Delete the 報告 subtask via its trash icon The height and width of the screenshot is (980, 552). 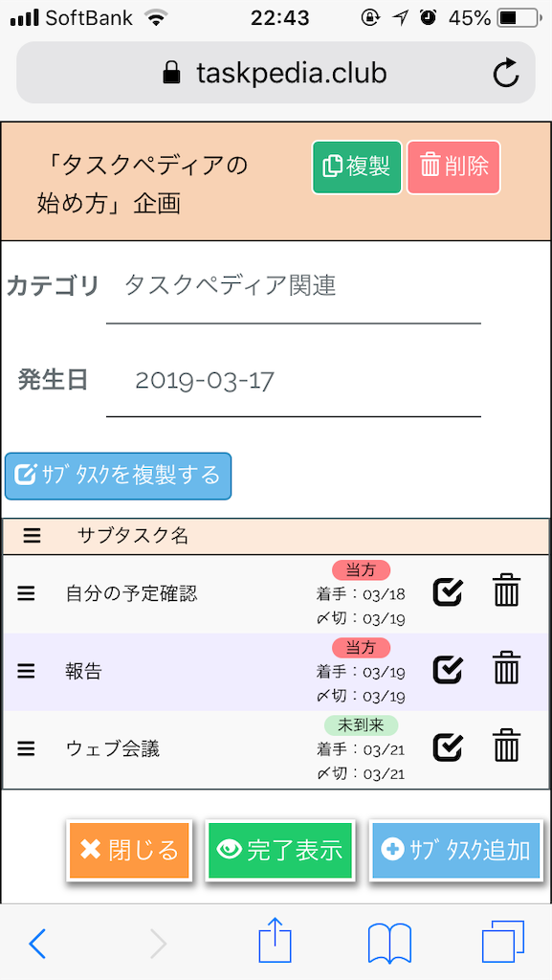506,670
